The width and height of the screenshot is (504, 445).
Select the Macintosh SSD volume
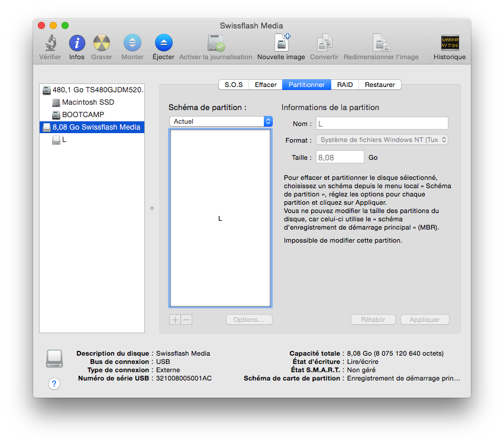pyautogui.click(x=92, y=102)
